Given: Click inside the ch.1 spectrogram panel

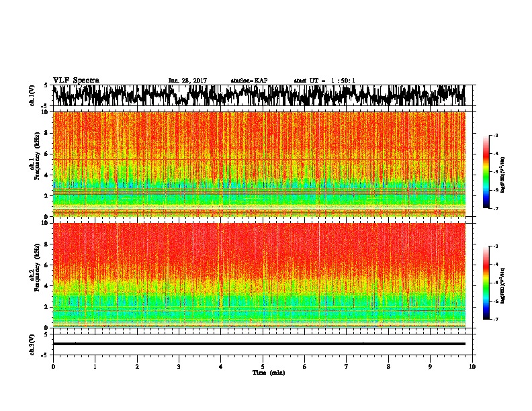Looking at the screenshot, I should [259, 164].
